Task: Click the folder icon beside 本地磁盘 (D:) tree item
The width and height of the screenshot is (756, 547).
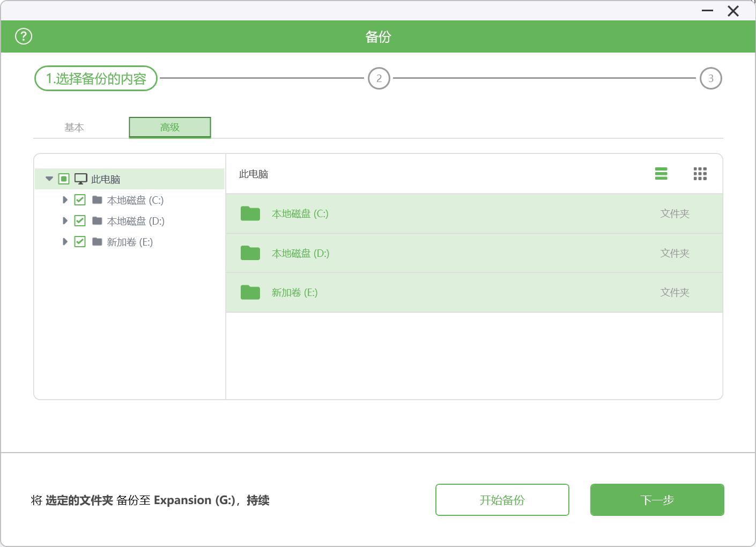Action: 97,220
